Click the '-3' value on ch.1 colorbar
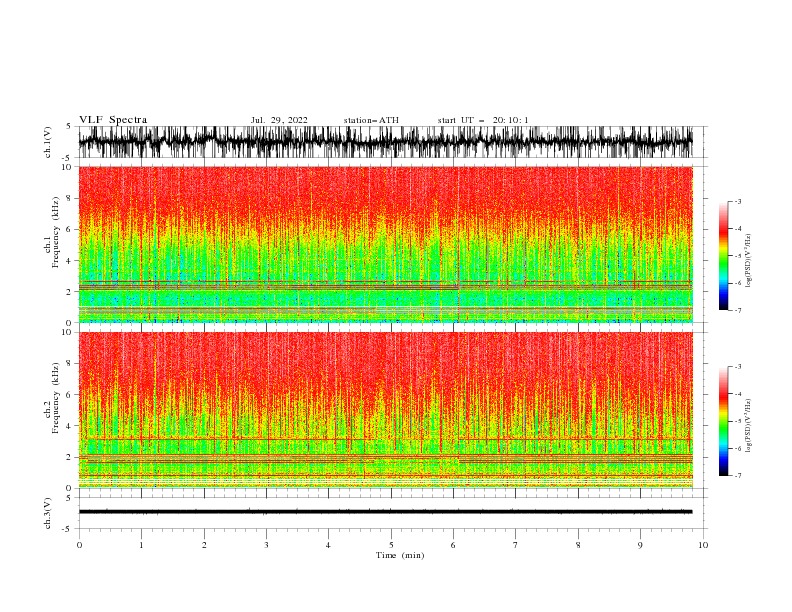This screenshot has width=792, height=612. pyautogui.click(x=738, y=201)
